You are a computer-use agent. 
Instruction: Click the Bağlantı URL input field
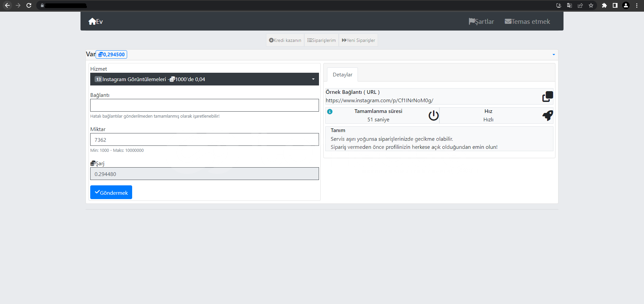click(204, 105)
